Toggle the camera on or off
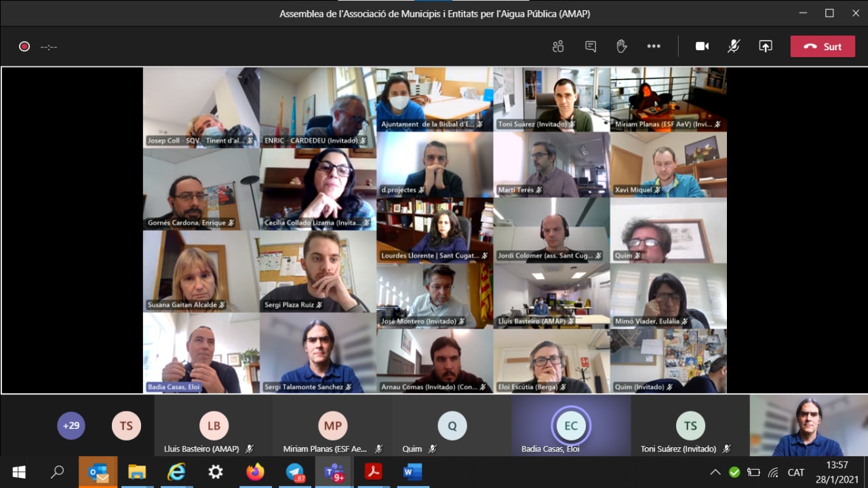 pyautogui.click(x=702, y=46)
